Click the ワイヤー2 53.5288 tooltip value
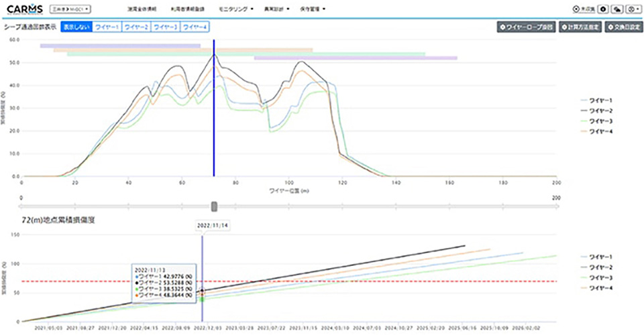Viewport: 644px width, 335px height. pos(165,283)
